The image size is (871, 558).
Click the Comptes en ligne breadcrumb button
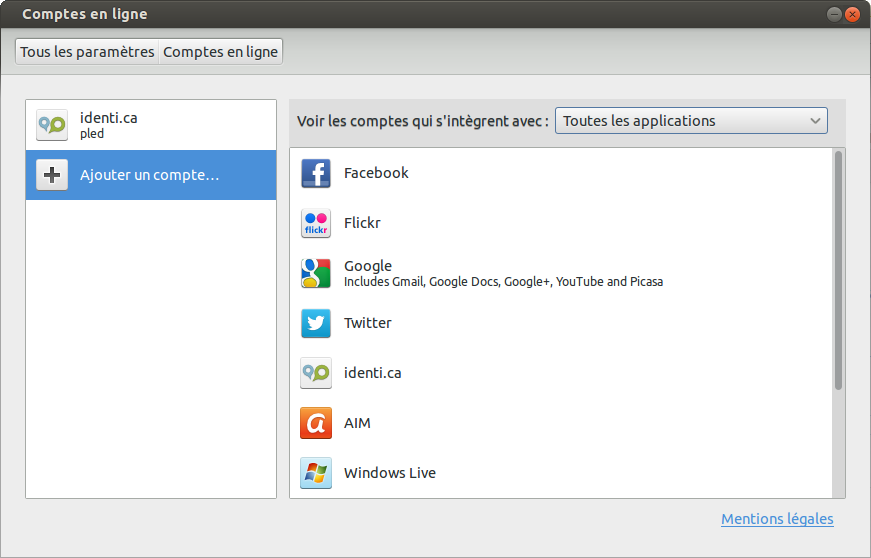click(221, 52)
